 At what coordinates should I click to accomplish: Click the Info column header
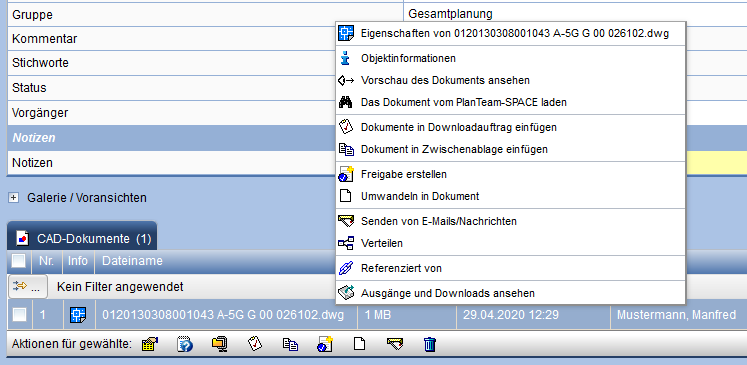pos(78,261)
